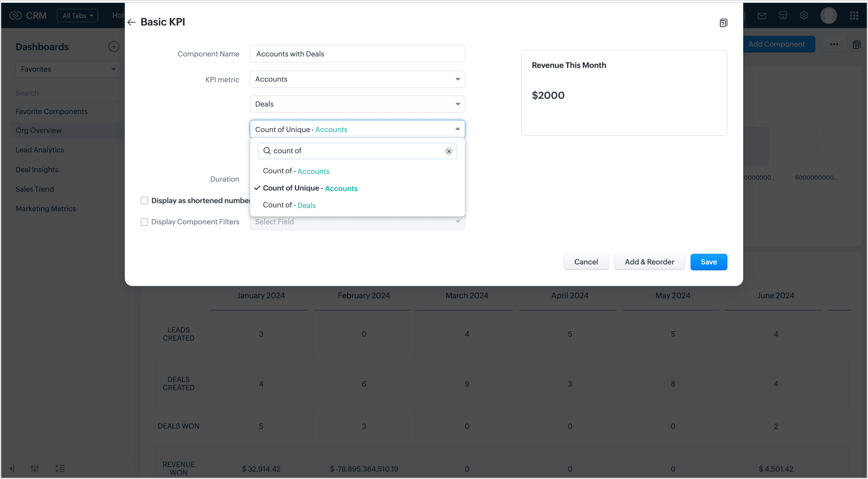This screenshot has width=868, height=479.
Task: Expand the KPI metric Accounts dropdown
Action: pyautogui.click(x=357, y=79)
